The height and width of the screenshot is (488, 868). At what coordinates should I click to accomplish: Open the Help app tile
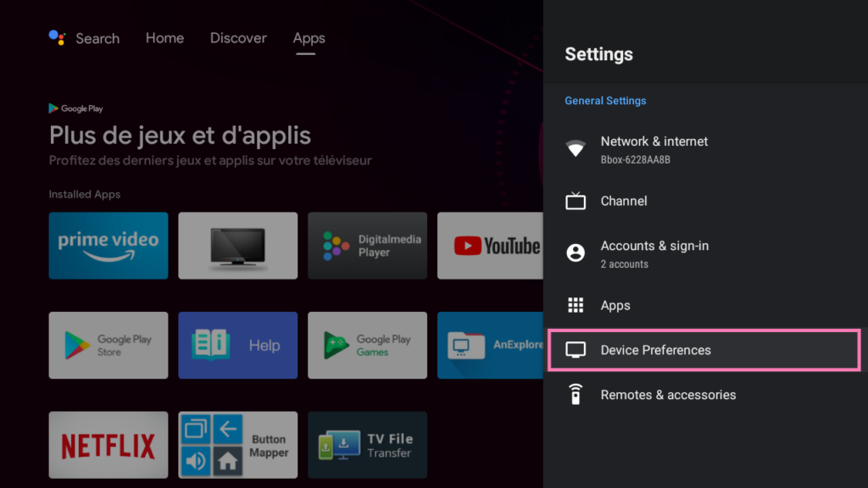coord(238,346)
